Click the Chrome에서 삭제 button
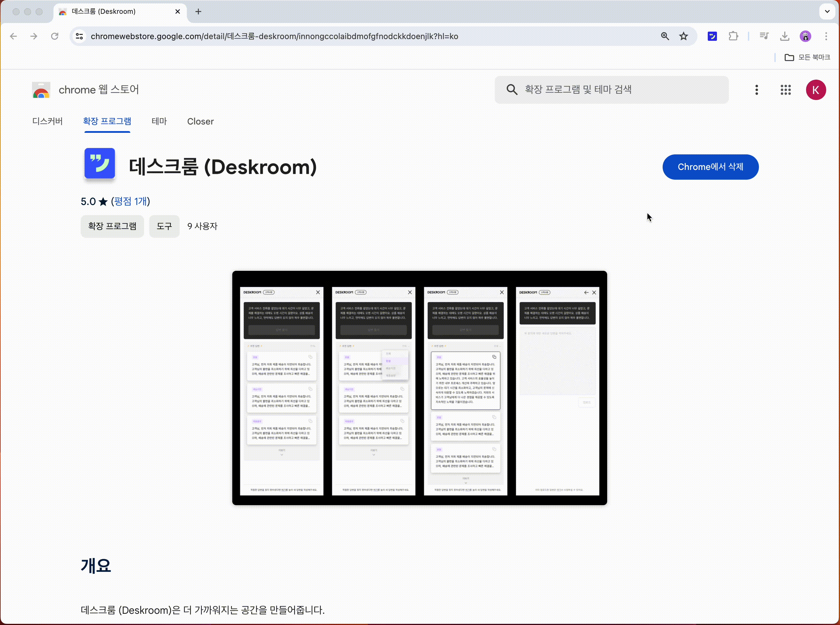This screenshot has width=840, height=625. (710, 167)
